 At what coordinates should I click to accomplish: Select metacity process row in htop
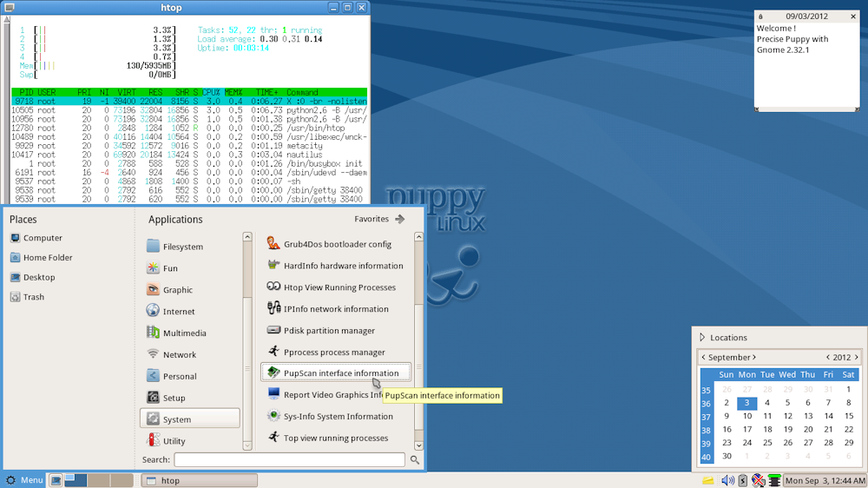[x=188, y=146]
